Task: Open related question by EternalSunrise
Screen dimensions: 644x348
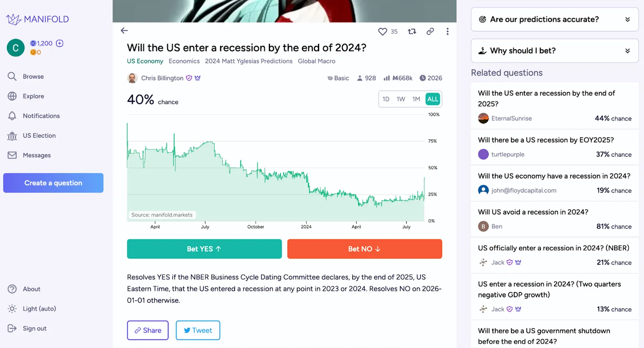Action: coord(555,106)
